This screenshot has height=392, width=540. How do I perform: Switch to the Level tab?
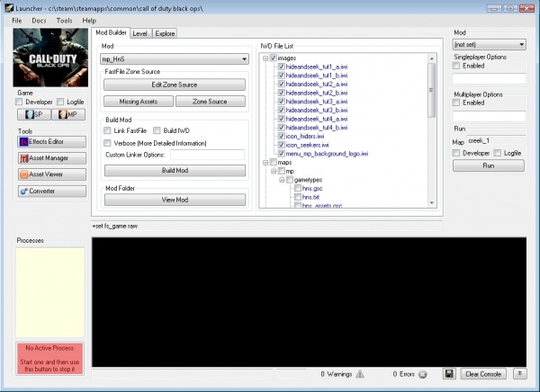(139, 33)
